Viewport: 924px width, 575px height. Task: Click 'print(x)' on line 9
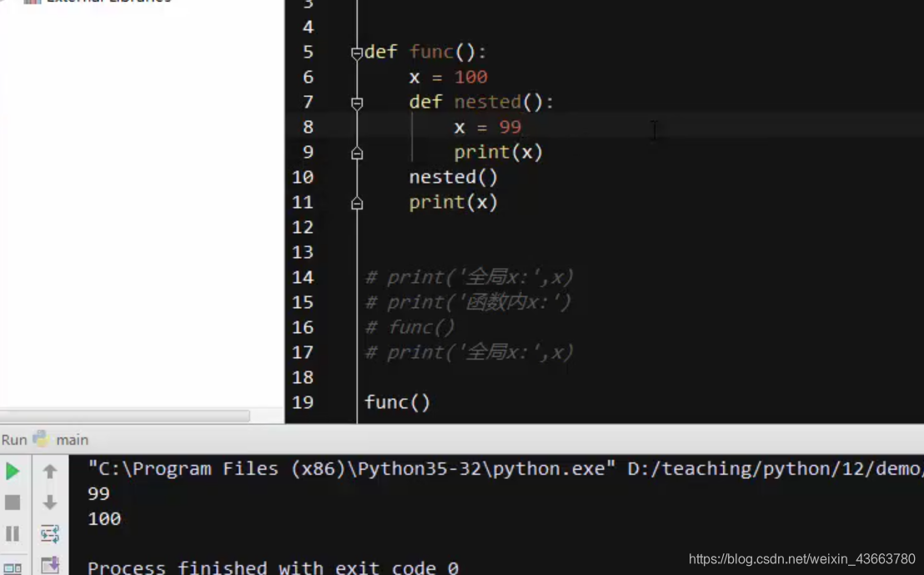point(498,152)
